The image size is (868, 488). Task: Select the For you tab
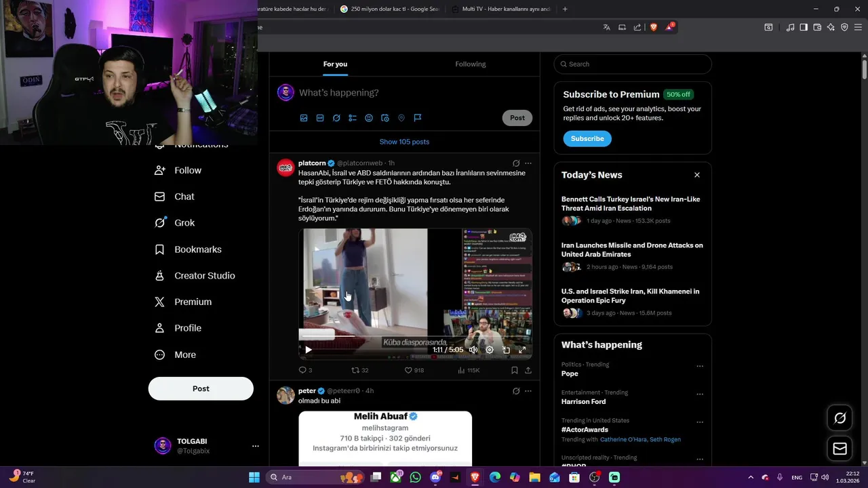coord(335,64)
